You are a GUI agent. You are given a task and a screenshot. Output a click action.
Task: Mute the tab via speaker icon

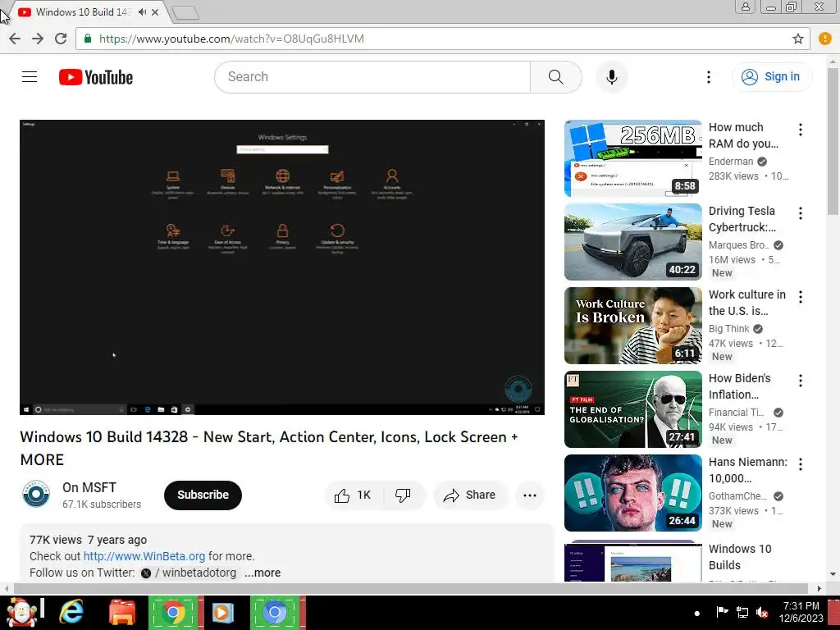(142, 11)
